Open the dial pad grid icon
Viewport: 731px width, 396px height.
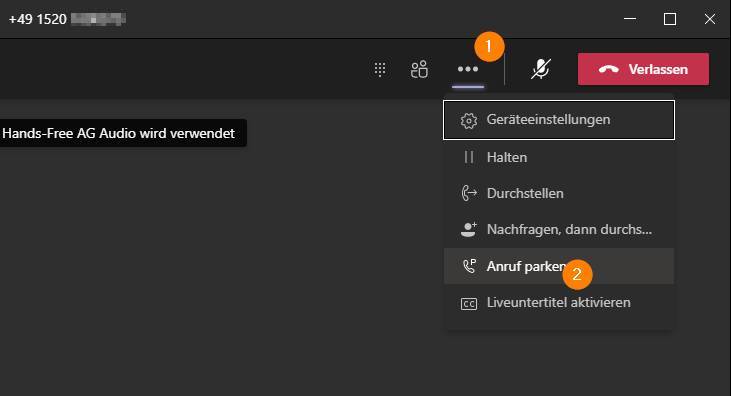(380, 69)
